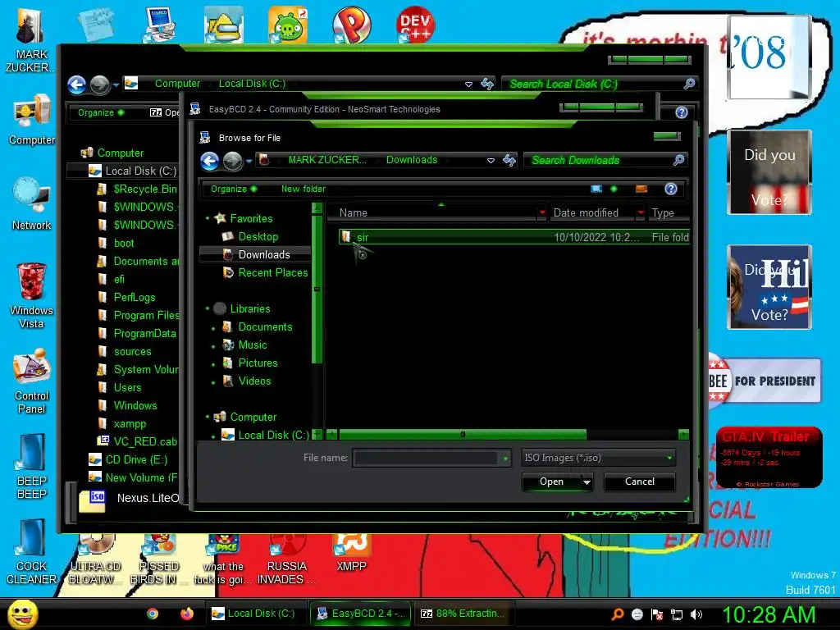Select Desktop under Favorites

pyautogui.click(x=257, y=236)
